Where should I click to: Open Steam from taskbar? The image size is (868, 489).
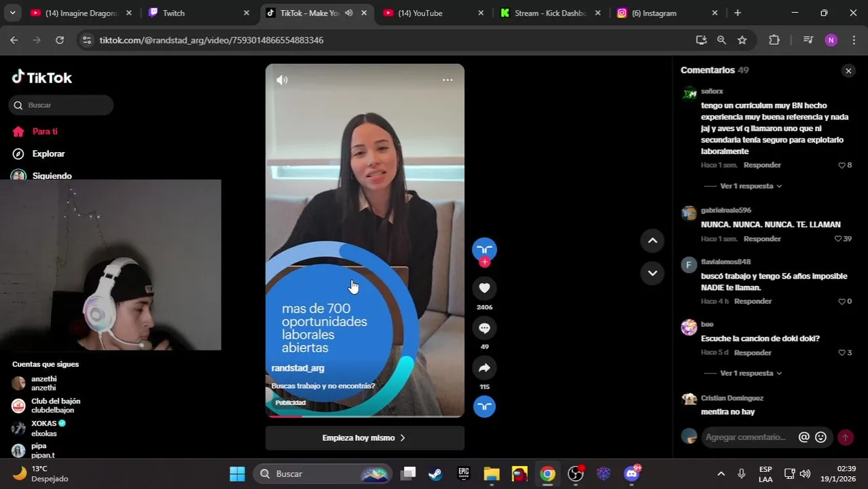click(435, 474)
